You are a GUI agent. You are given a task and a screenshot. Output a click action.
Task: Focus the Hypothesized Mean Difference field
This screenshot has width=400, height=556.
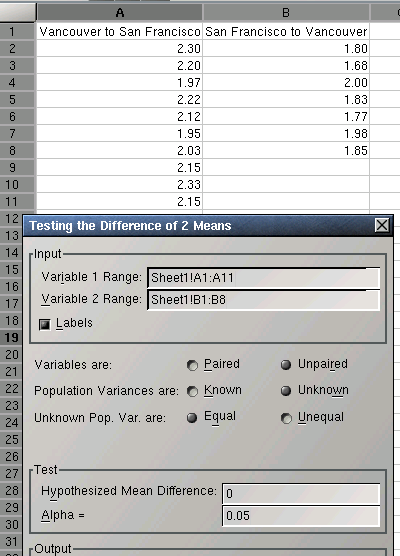pos(301,494)
